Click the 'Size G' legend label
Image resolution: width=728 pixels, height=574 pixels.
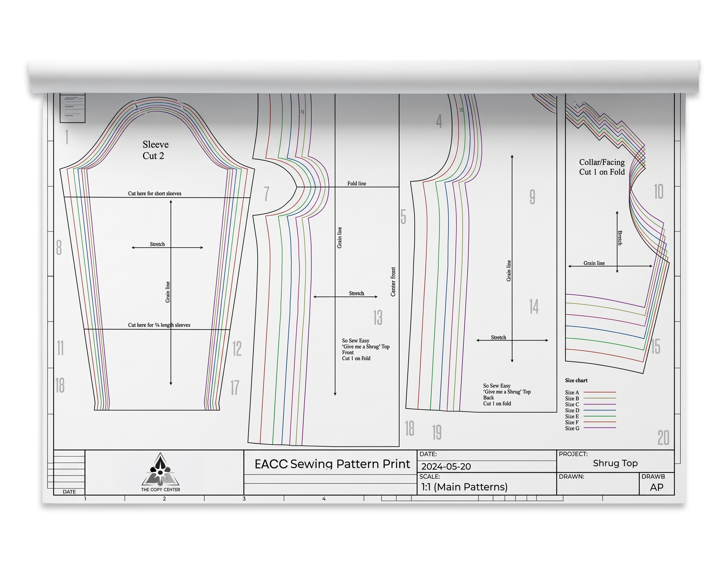click(572, 428)
